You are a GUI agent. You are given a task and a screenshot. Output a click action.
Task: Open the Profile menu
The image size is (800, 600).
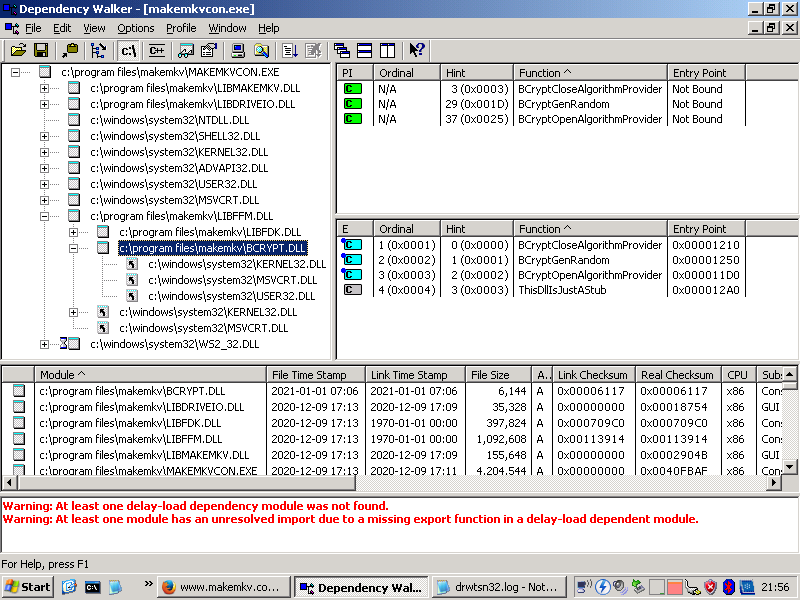coord(181,28)
